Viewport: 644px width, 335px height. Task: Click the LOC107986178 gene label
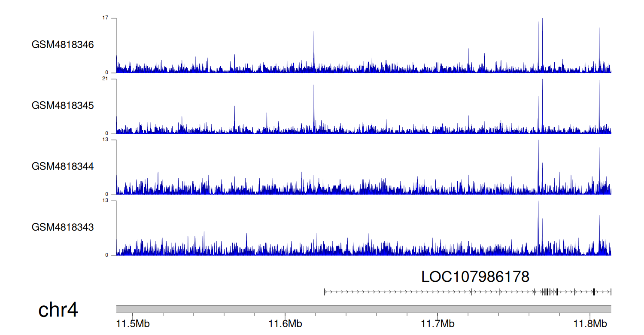(475, 277)
